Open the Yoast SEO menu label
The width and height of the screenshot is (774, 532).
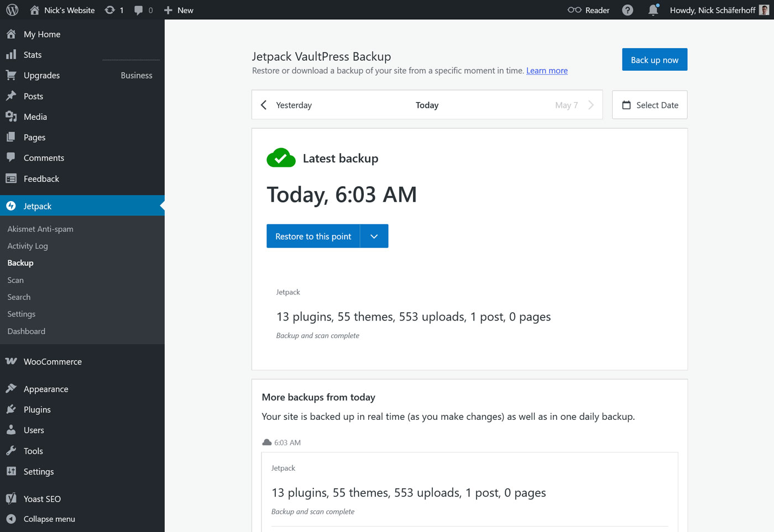tap(42, 499)
